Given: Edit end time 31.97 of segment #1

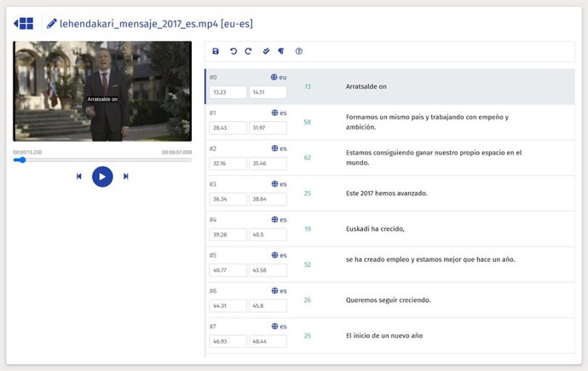Looking at the screenshot, I should click(x=268, y=128).
